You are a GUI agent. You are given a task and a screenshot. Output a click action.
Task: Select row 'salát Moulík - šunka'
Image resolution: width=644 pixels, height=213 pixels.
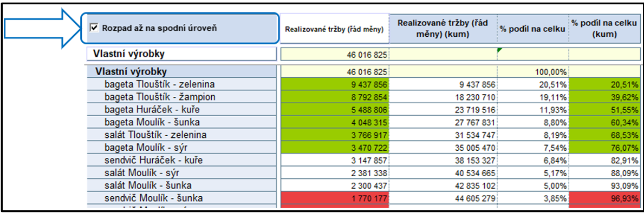click(x=181, y=185)
